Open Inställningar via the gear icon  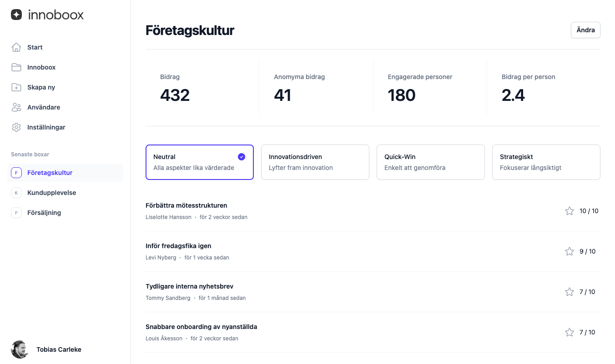click(16, 127)
